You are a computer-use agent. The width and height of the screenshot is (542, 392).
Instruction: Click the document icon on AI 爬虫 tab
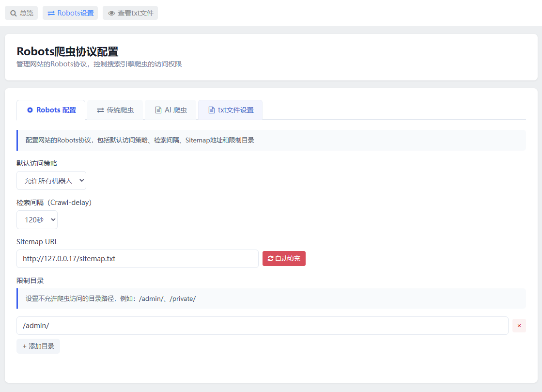pos(158,110)
